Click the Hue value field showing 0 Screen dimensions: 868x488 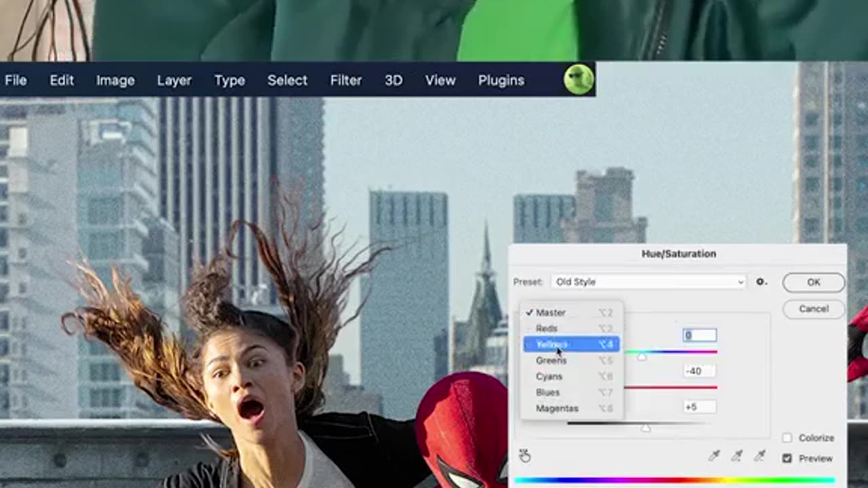pos(699,335)
